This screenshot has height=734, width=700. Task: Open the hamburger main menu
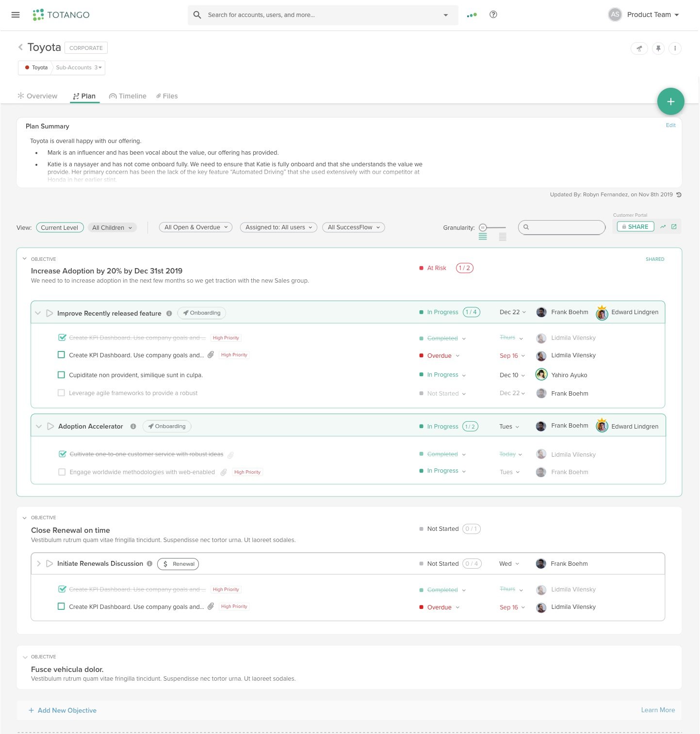[x=16, y=15]
